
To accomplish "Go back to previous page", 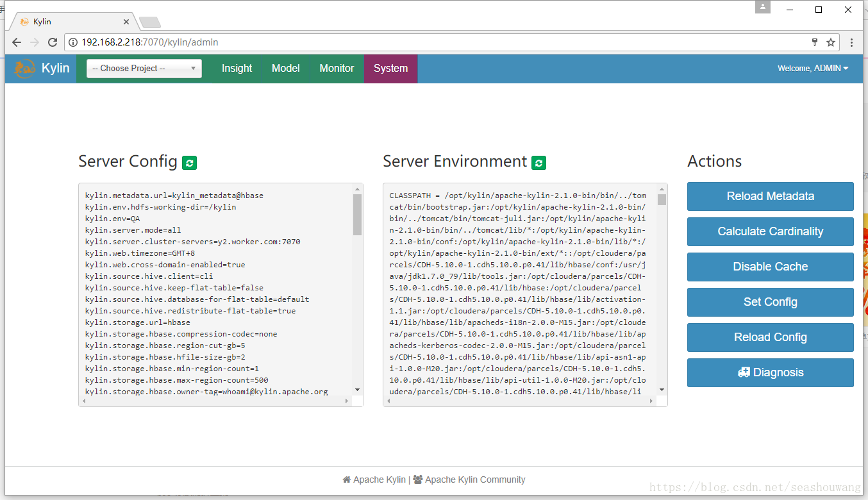I will (17, 42).
